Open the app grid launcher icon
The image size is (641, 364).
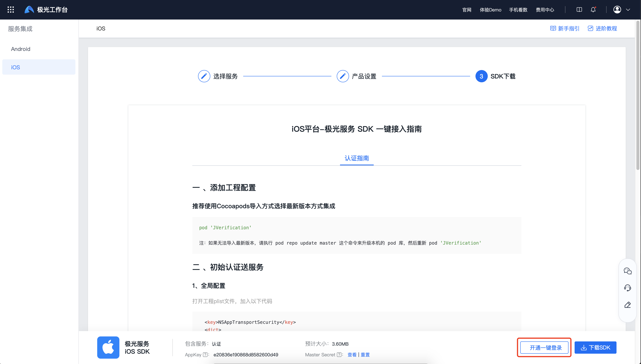point(11,10)
